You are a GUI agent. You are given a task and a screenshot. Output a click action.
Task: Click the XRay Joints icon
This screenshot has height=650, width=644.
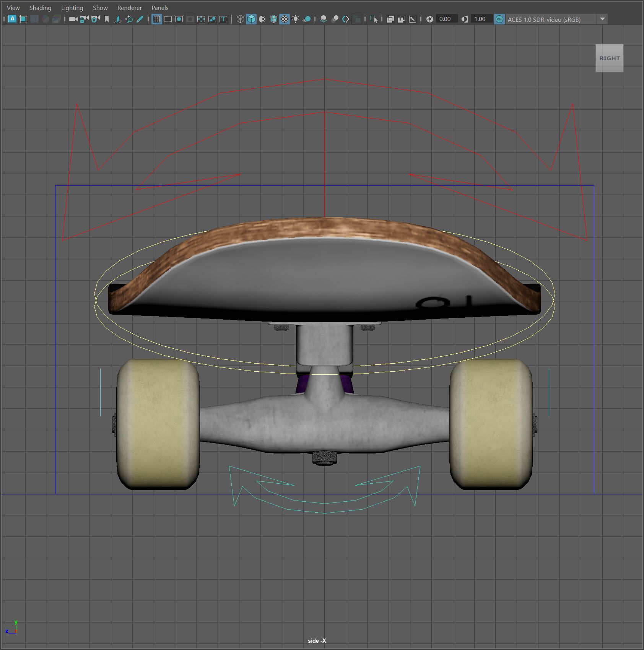413,19
